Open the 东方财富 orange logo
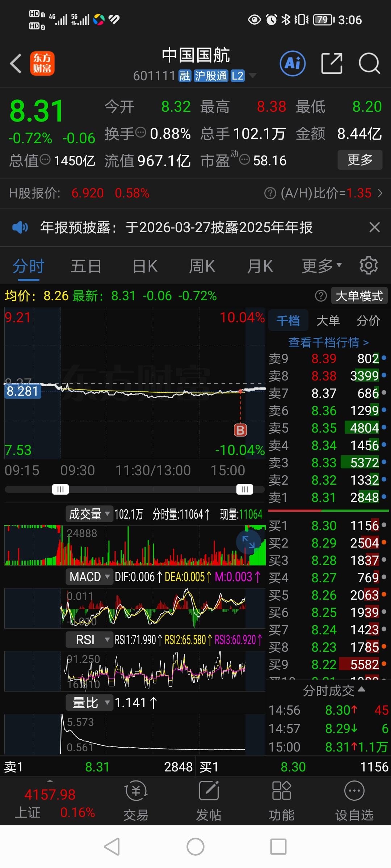Viewport: 391px width, 868px height. [42, 63]
